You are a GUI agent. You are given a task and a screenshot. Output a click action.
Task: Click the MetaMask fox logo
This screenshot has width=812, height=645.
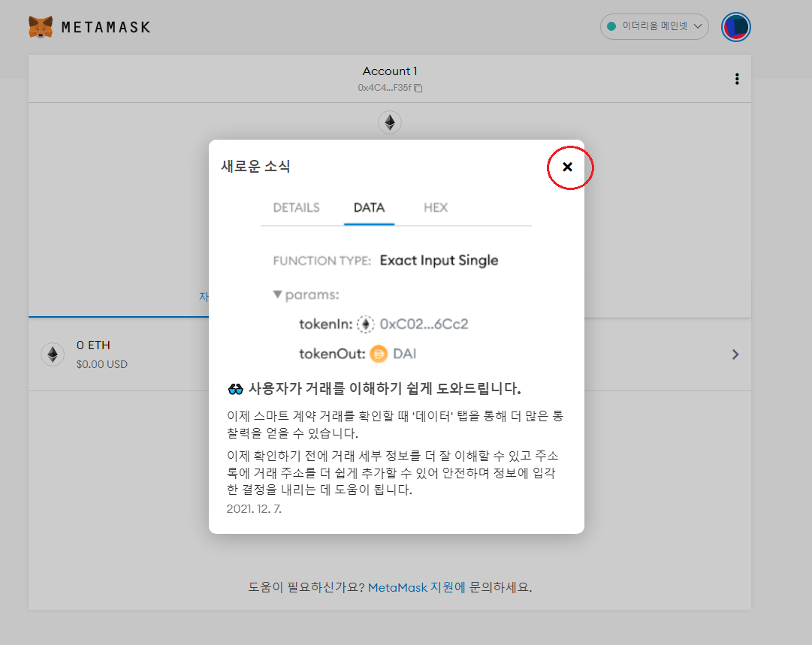pos(41,27)
